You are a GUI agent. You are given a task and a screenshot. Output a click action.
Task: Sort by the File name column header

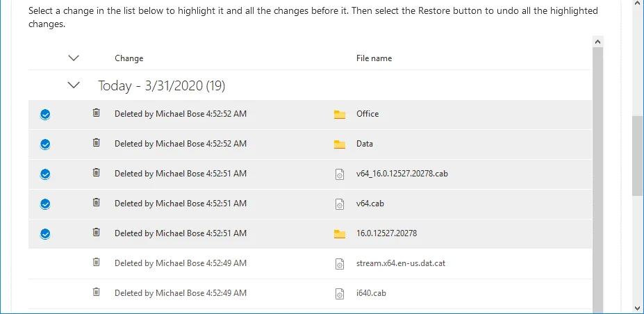coord(374,58)
